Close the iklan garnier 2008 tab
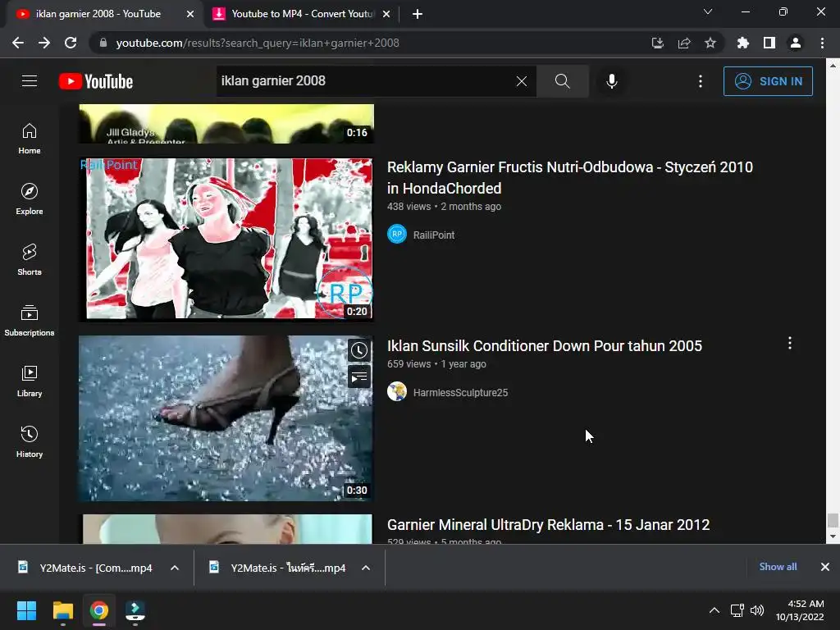This screenshot has height=630, width=840. 190,14
